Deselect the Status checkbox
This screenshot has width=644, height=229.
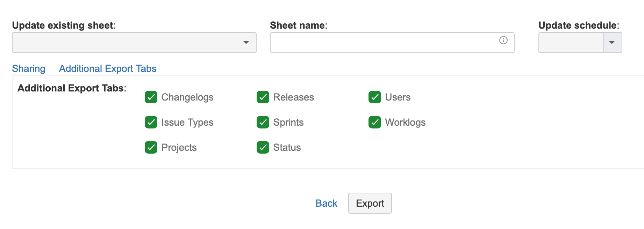(x=263, y=148)
